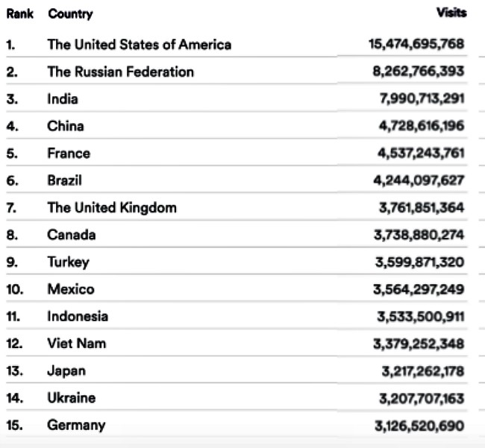The image size is (485, 448).
Task: Select The Russian Federation entry
Action: click(x=121, y=72)
